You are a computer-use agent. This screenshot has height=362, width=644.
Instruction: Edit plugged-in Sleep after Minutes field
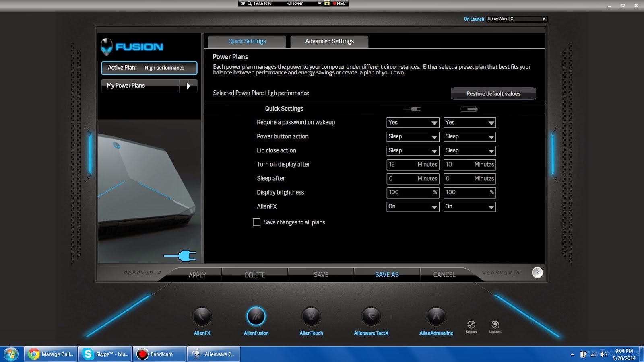click(x=413, y=179)
